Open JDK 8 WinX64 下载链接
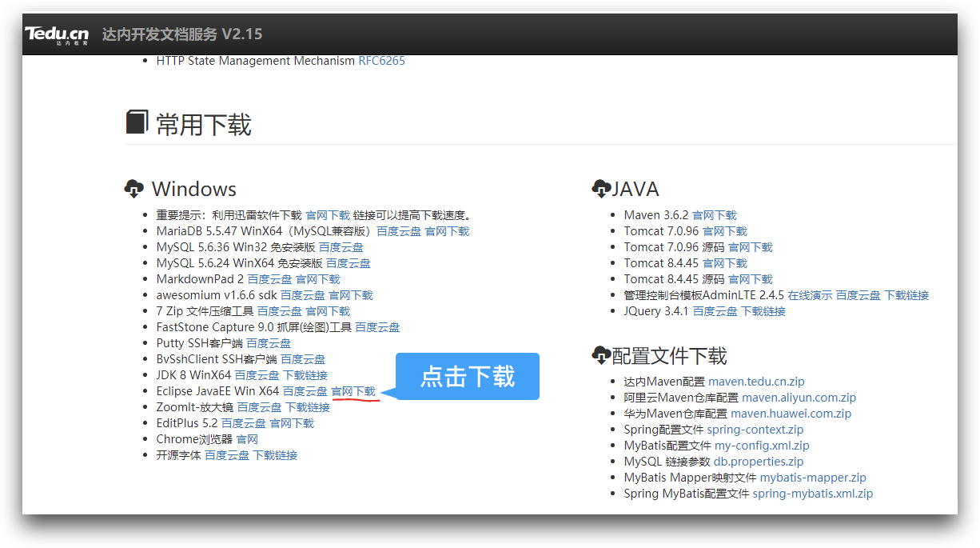Image resolution: width=980 pixels, height=548 pixels. [305, 375]
